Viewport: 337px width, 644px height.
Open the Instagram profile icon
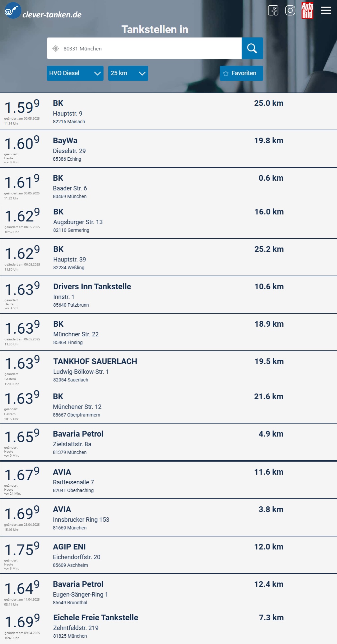tap(290, 10)
